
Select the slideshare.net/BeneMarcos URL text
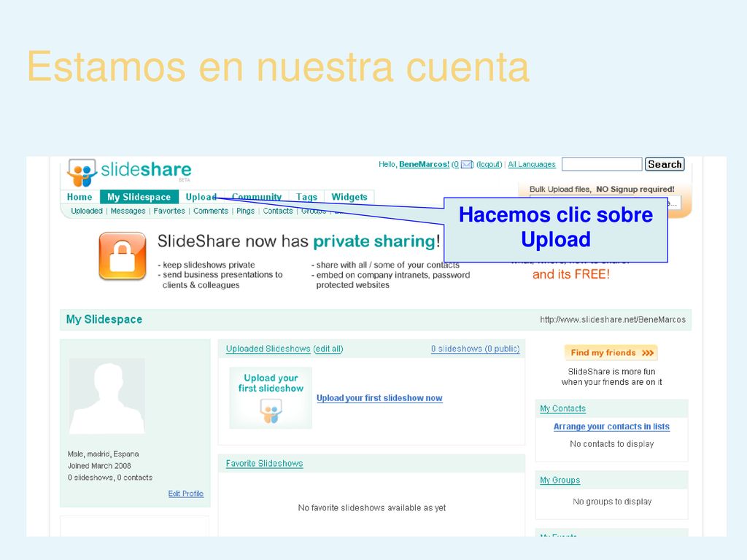pyautogui.click(x=613, y=319)
